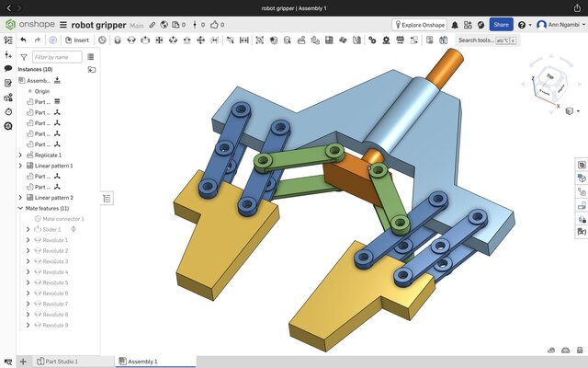Image resolution: width=588 pixels, height=368 pixels.
Task: Toggle the list view icon beside filter field
Action: (x=90, y=57)
